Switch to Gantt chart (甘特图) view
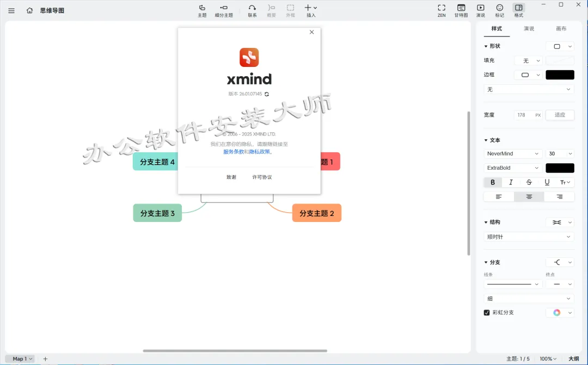The image size is (588, 365). click(461, 11)
